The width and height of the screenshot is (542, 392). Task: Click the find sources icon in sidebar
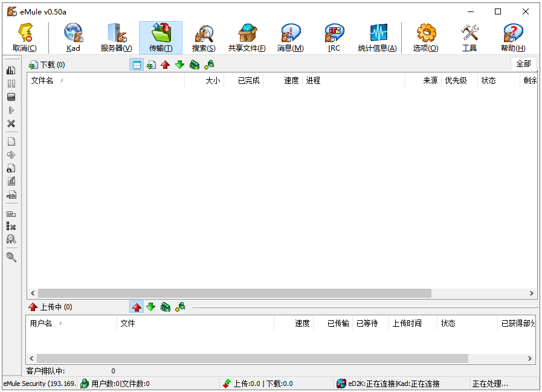click(x=11, y=239)
